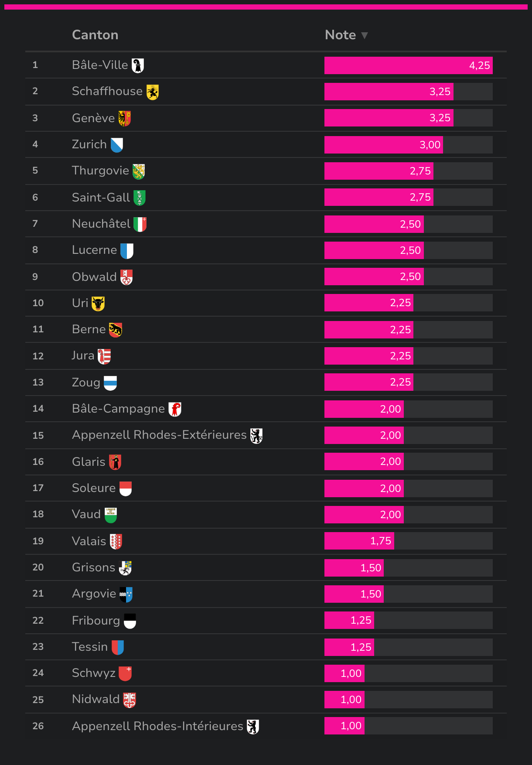Click the Berne bear crest icon

[116, 330]
